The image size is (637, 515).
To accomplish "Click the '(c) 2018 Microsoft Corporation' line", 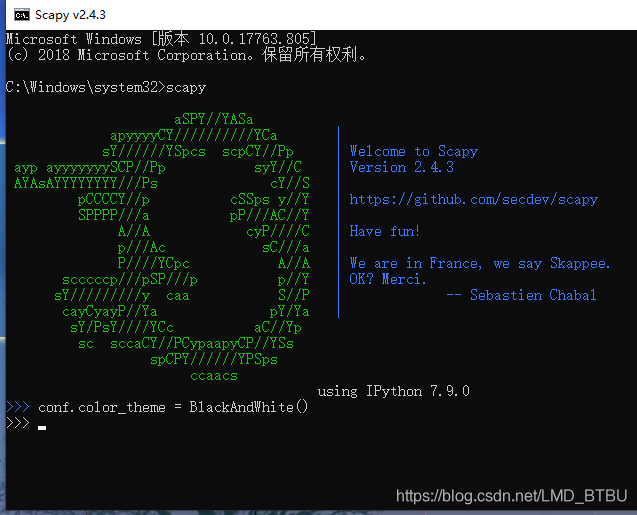I will 186,55.
